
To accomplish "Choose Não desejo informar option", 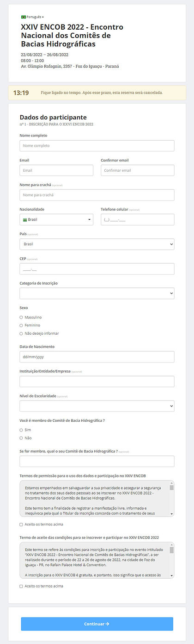I will 21,333.
